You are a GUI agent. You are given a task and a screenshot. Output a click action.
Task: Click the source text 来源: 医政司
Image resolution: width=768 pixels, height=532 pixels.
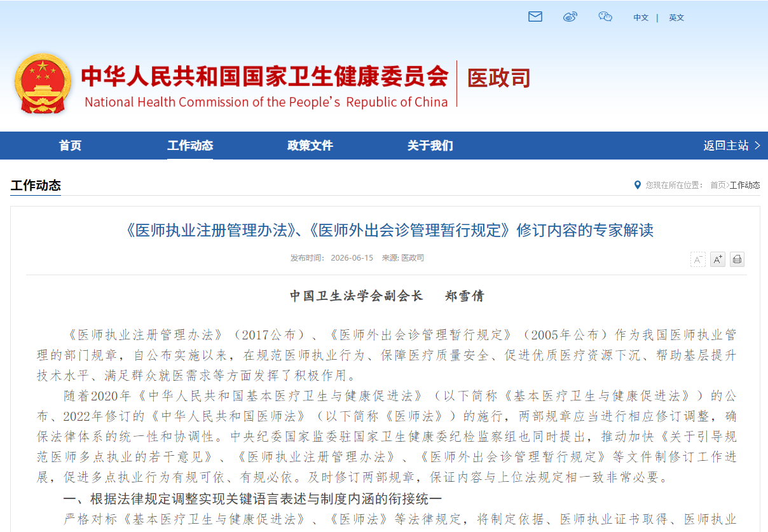[402, 258]
